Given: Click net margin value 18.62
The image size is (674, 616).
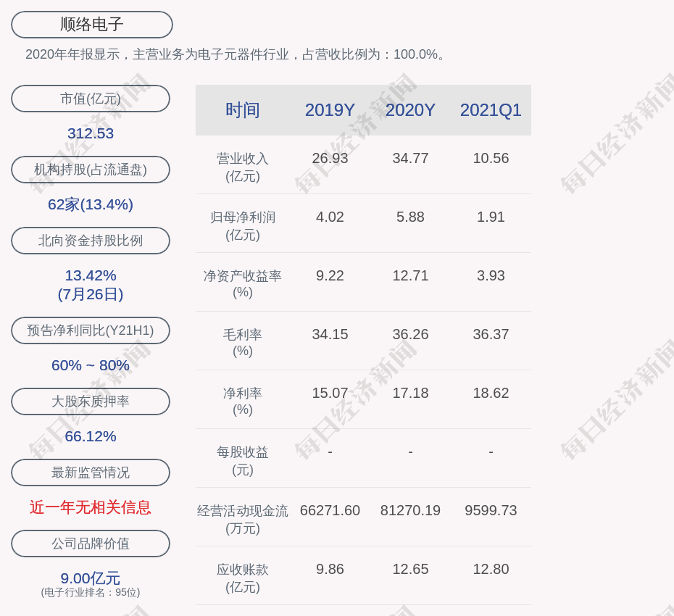Looking at the screenshot, I should tap(491, 393).
